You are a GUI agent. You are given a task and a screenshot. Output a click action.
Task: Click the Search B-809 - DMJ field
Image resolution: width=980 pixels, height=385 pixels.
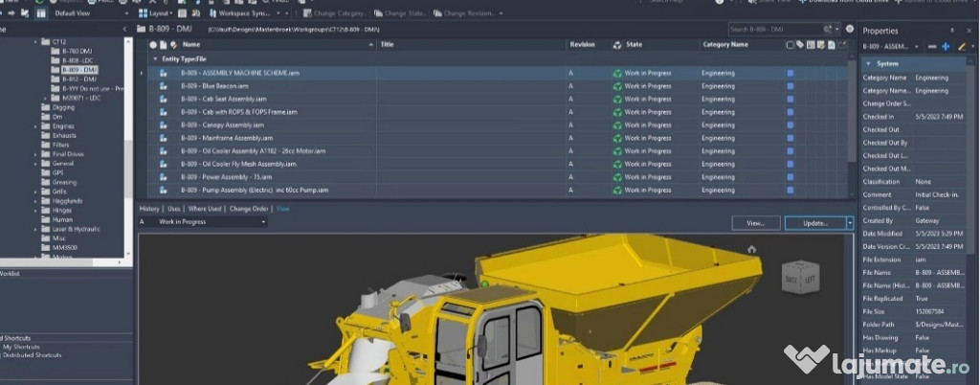(x=775, y=30)
